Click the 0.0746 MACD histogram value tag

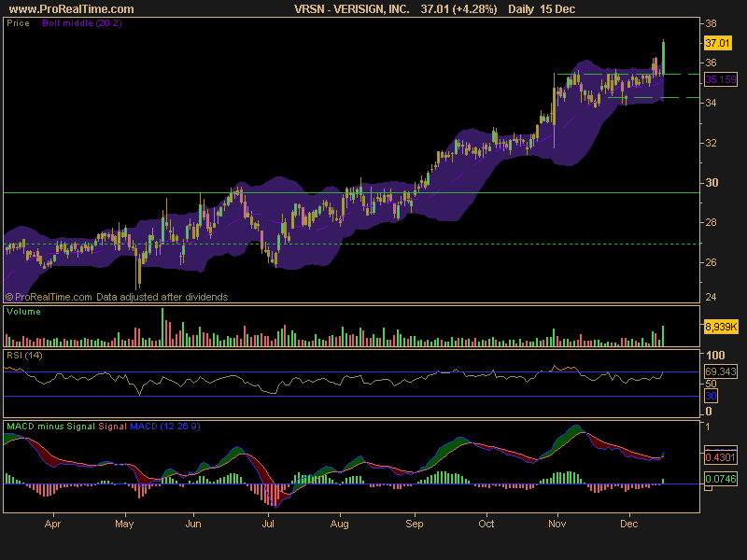click(x=721, y=479)
